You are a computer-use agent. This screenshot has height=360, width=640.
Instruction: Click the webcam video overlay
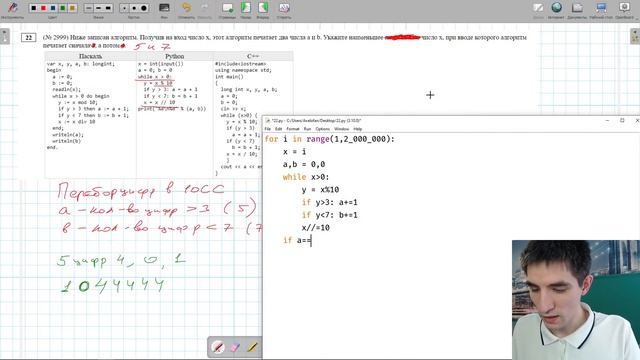coord(576,300)
